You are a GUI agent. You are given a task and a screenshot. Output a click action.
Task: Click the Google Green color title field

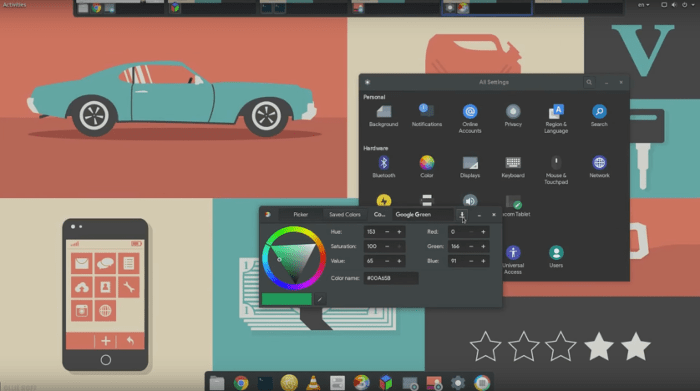pyautogui.click(x=422, y=215)
